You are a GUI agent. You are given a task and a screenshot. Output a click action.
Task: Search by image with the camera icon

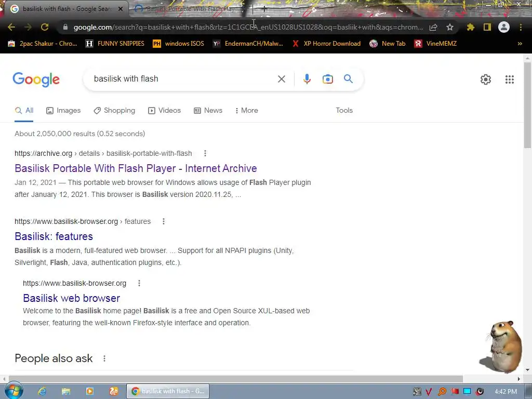pyautogui.click(x=328, y=79)
